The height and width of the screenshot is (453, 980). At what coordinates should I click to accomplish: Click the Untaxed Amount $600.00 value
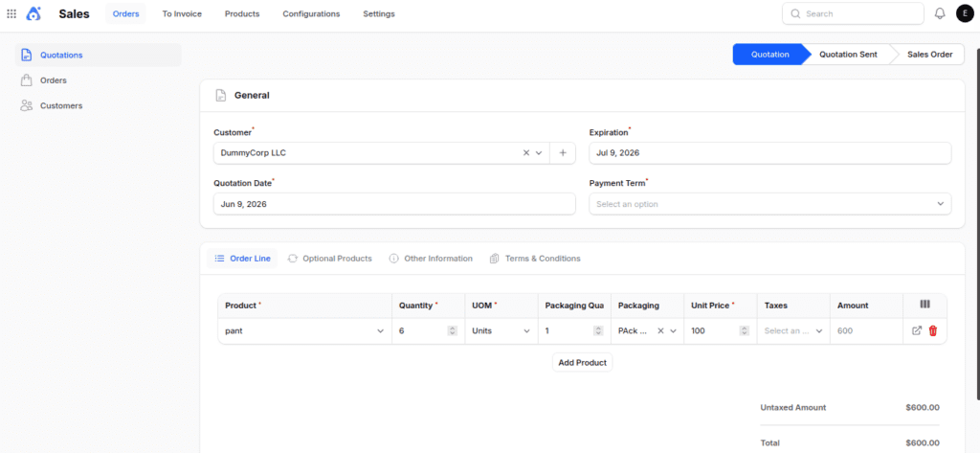point(923,407)
